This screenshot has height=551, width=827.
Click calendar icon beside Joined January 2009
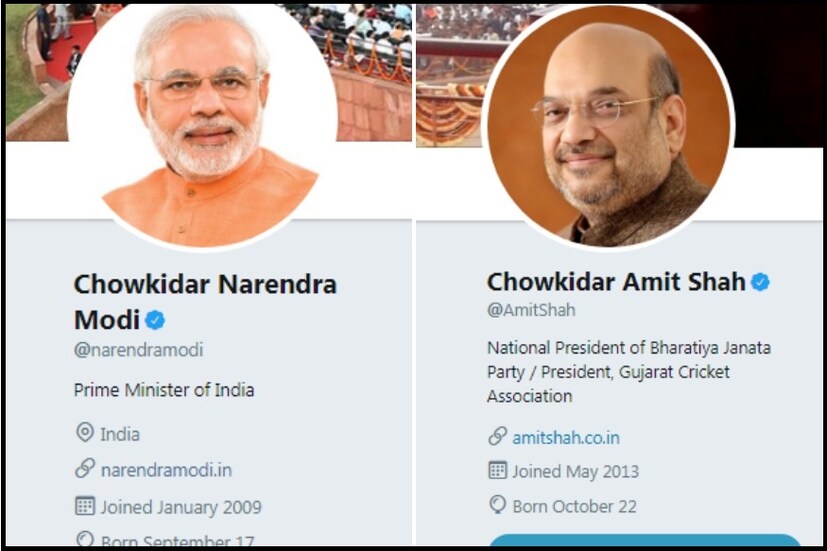point(84,506)
